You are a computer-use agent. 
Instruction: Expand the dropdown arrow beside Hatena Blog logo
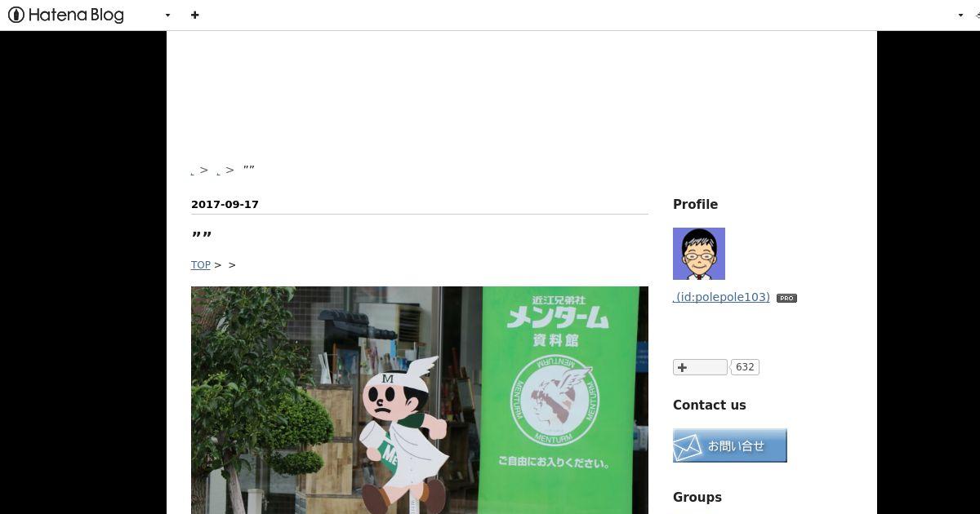click(x=167, y=16)
